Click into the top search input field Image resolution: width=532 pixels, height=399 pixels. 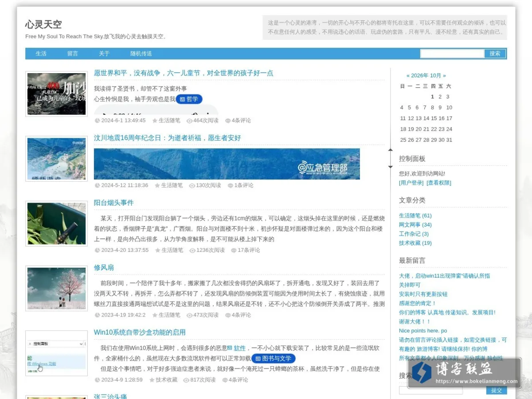[452, 54]
